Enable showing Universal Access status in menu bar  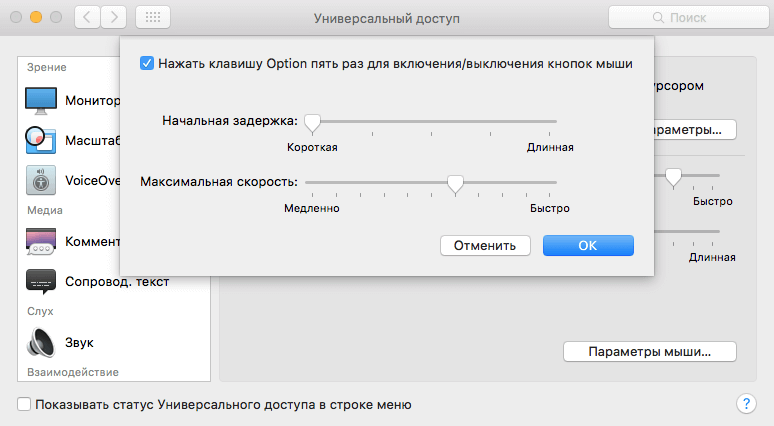(24, 404)
